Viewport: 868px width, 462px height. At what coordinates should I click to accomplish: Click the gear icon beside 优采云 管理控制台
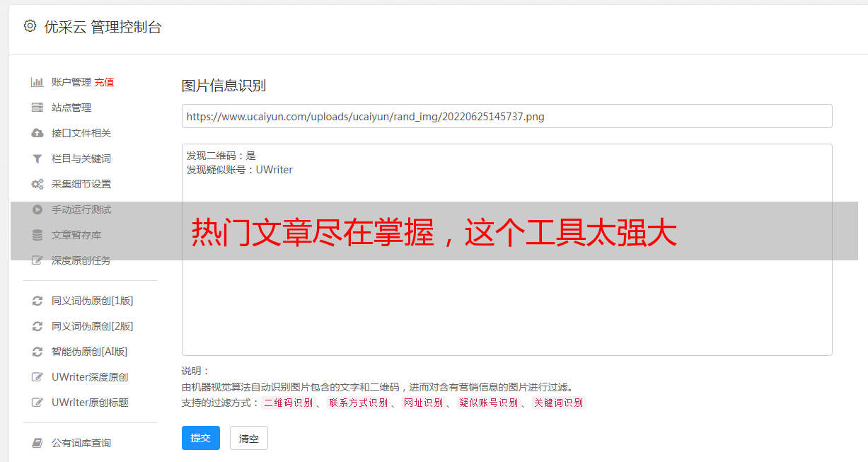click(30, 26)
